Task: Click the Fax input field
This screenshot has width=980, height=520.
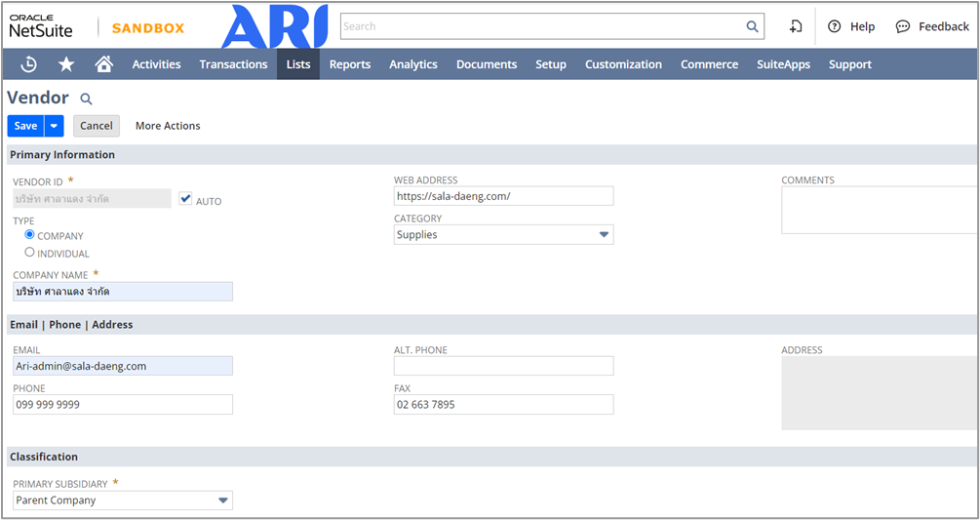Action: pos(504,404)
